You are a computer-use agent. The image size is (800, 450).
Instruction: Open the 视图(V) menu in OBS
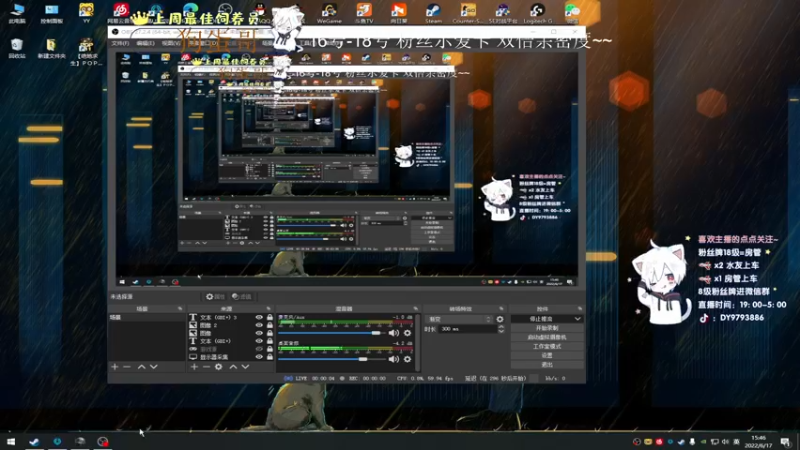(170, 43)
